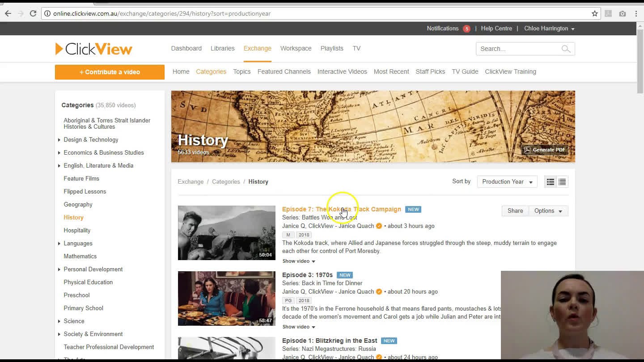The height and width of the screenshot is (362, 644).
Task: Open Staff Picks submenu item
Action: click(x=430, y=72)
